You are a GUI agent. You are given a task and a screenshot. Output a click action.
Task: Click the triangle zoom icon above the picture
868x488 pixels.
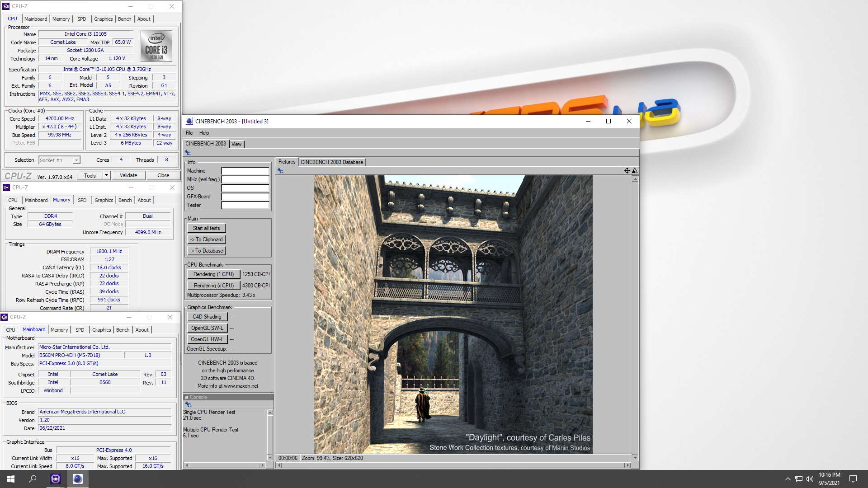pos(635,171)
